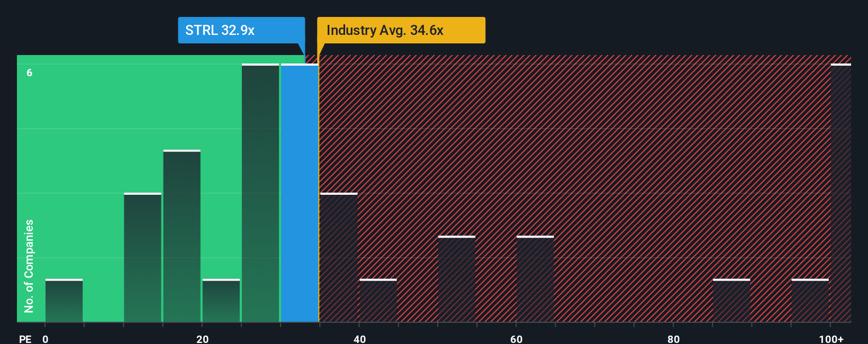
Task: Click the blue STRL 32.9x label
Action: (241, 30)
